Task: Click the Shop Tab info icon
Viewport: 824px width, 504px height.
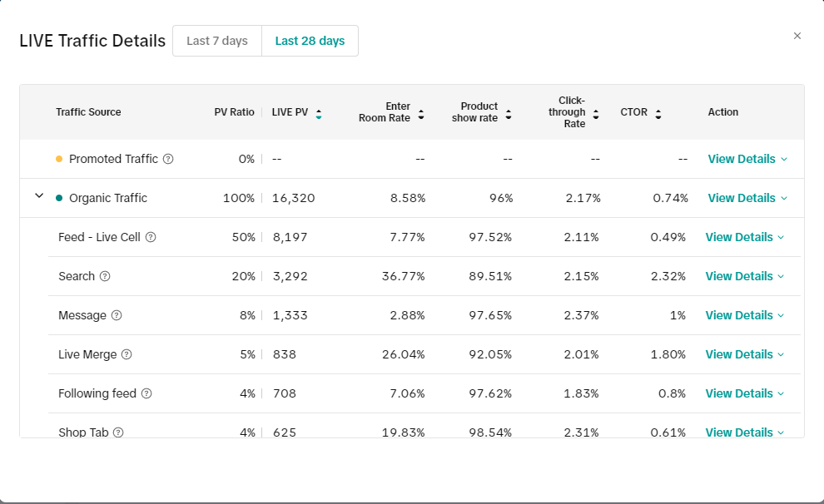Action: point(118,432)
